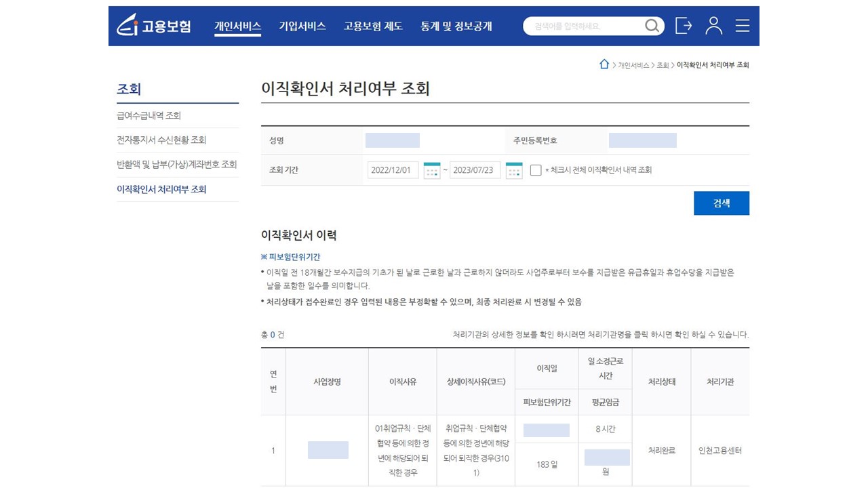The width and height of the screenshot is (868, 488).
Task: Click the 검색 button
Action: pos(722,203)
